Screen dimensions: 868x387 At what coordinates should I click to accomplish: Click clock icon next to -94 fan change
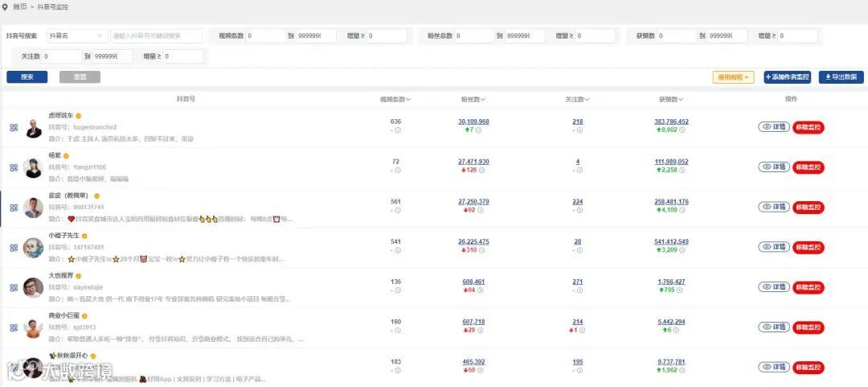(x=480, y=290)
